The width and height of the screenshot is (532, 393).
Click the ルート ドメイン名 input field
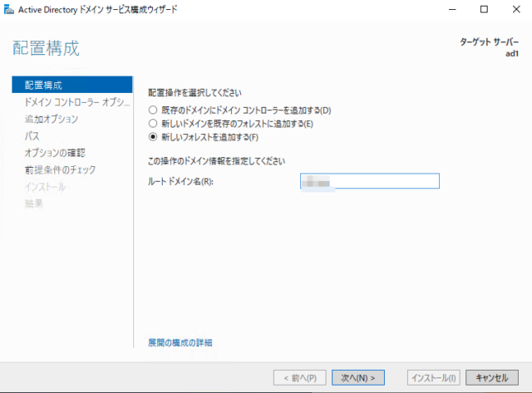coord(370,181)
